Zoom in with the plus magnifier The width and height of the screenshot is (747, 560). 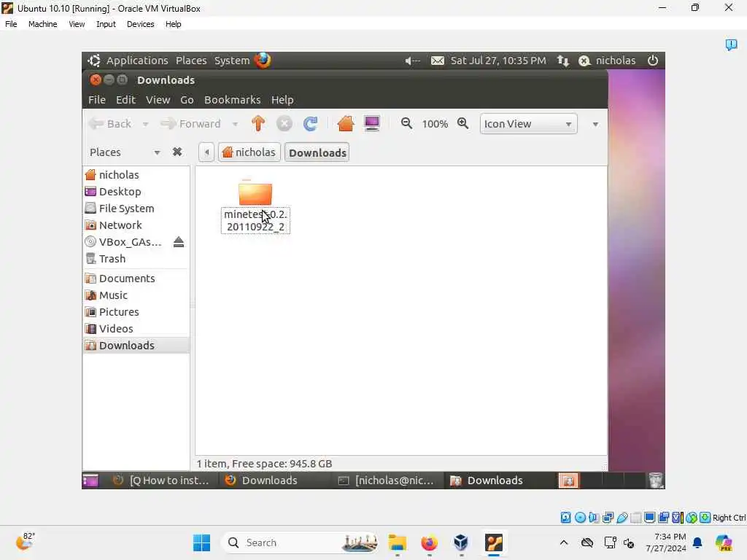[462, 123]
